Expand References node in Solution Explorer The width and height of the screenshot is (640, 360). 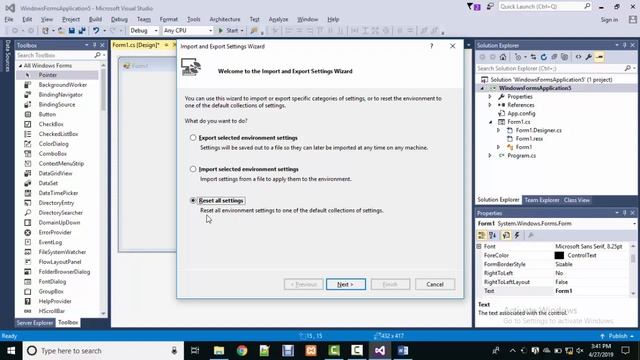pos(490,105)
